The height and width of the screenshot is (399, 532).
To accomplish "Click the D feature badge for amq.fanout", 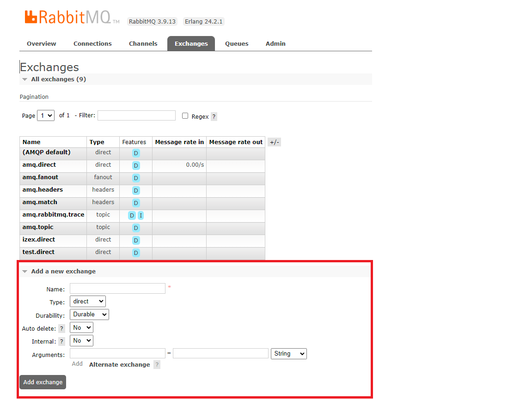I will tap(136, 178).
